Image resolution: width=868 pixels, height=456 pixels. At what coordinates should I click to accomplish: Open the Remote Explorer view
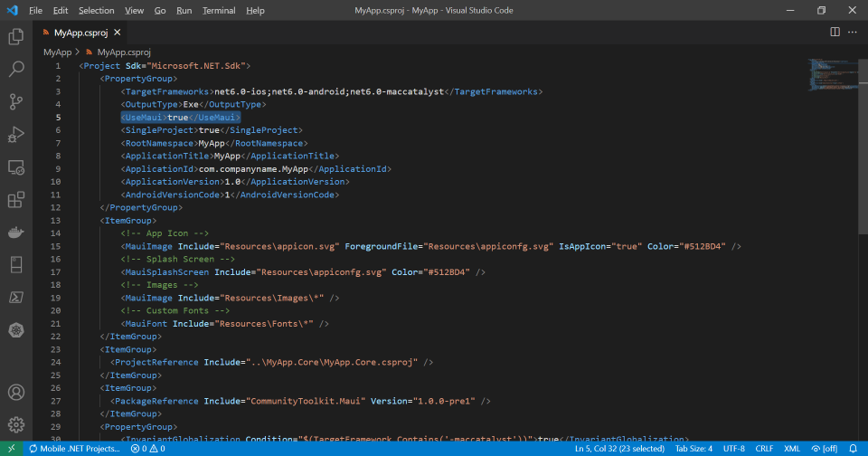tap(15, 167)
